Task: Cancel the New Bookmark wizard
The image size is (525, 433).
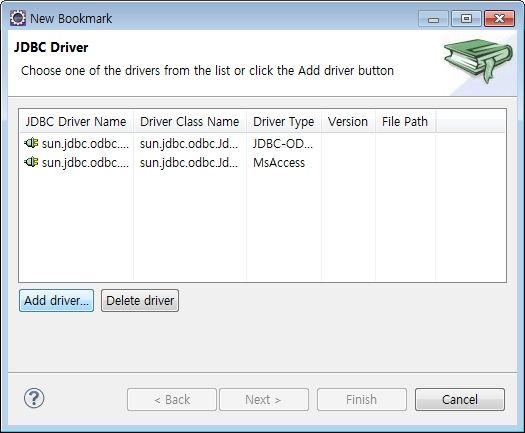Action: point(460,399)
